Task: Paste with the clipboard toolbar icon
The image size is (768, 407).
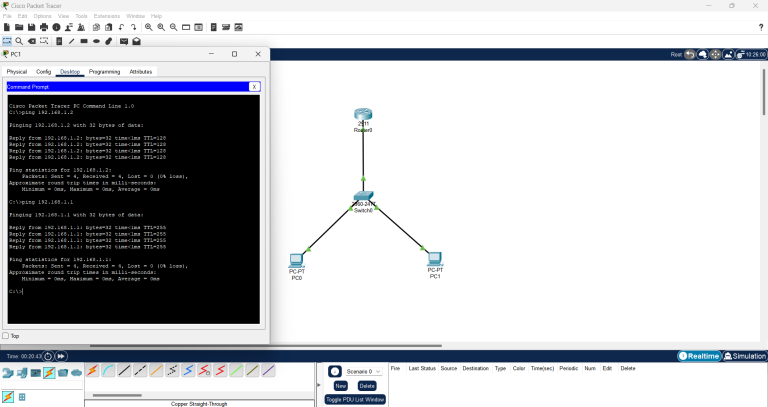Action: point(109,27)
